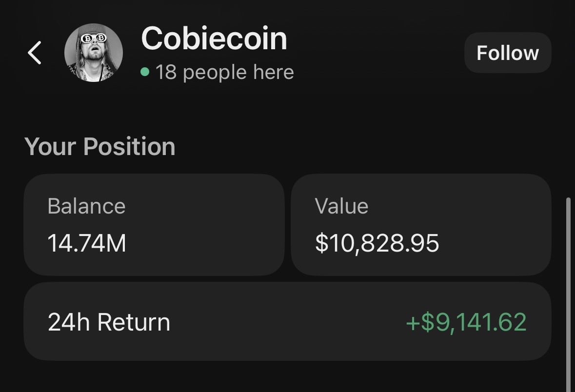The image size is (575, 392).
Task: Click the vertical scrollbar on the right edge
Action: (567, 293)
